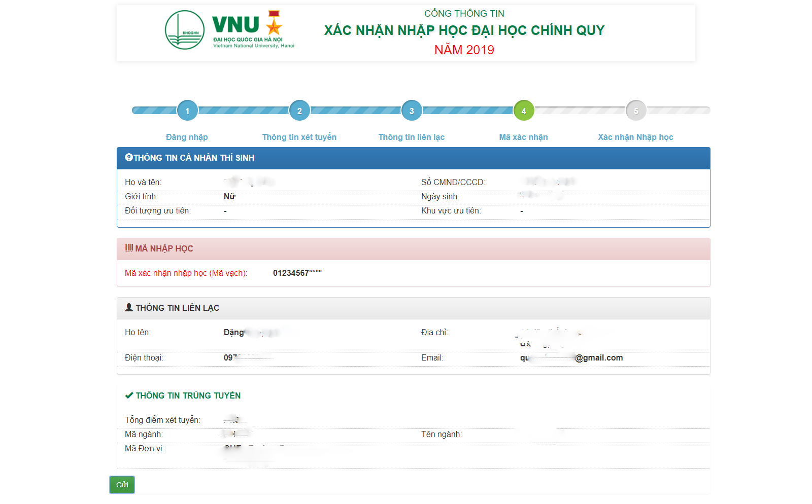Click the user icon in contact header
Screen dimensions: 812x504
[129, 307]
